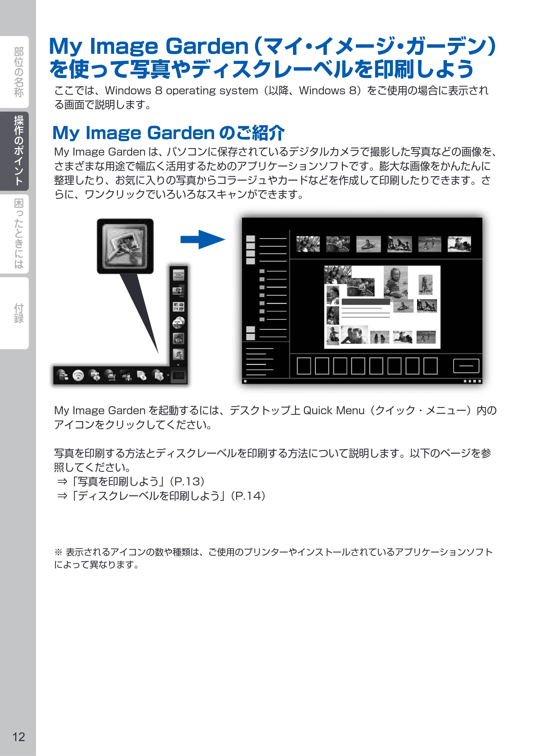Click the framed photo icon under the disc icon
533x756 pixels.
(x=179, y=339)
